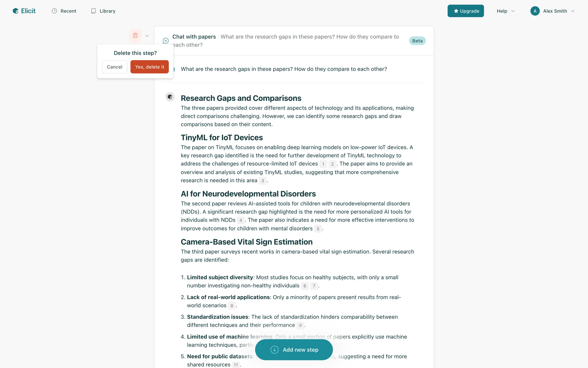588x368 pixels.
Task: Expand the Alex Smith account menu chevron
Action: coord(573,11)
